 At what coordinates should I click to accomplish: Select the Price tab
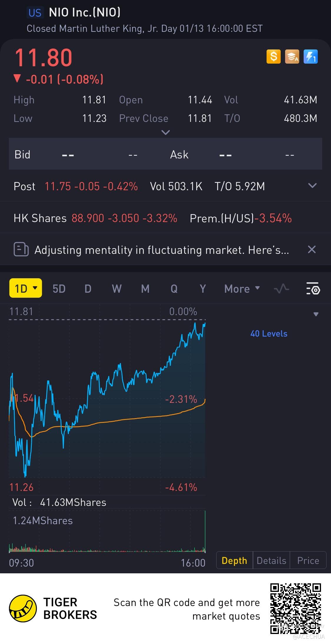click(x=308, y=560)
